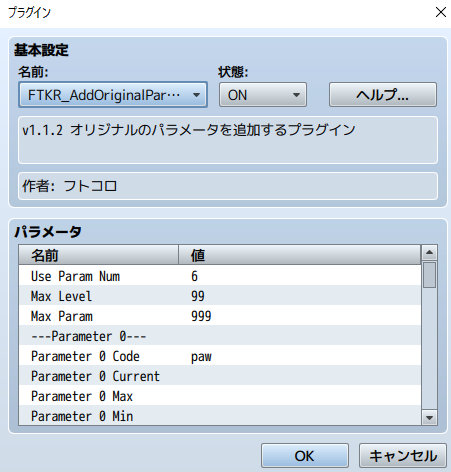
Task: Click the 作者: フトコロ author field
Action: pos(228,186)
